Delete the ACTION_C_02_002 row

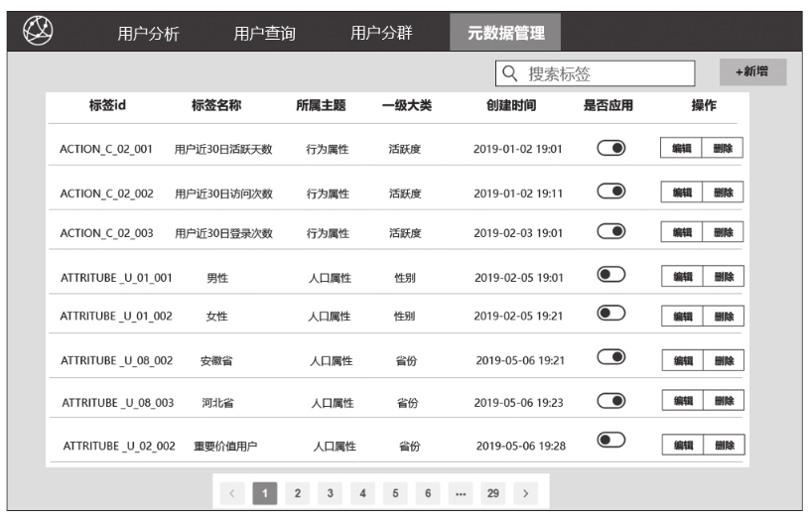[723, 193]
